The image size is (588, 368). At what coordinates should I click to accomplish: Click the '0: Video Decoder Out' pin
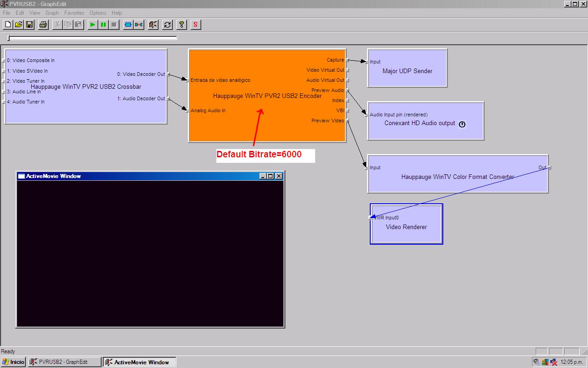click(x=169, y=74)
